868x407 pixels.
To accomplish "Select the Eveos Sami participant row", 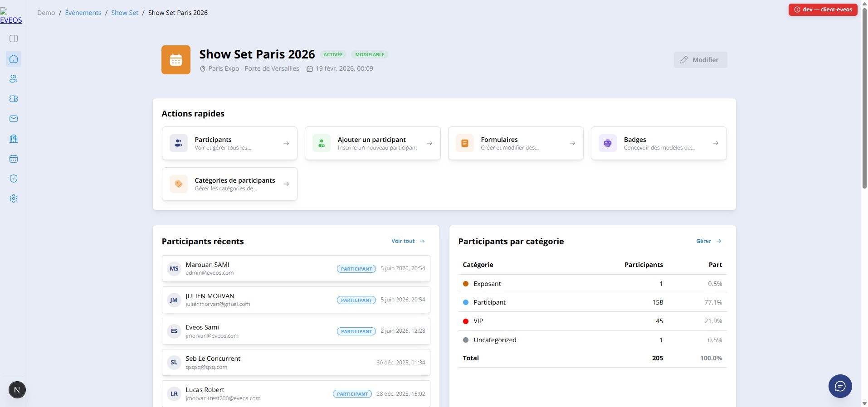I will 296,331.
